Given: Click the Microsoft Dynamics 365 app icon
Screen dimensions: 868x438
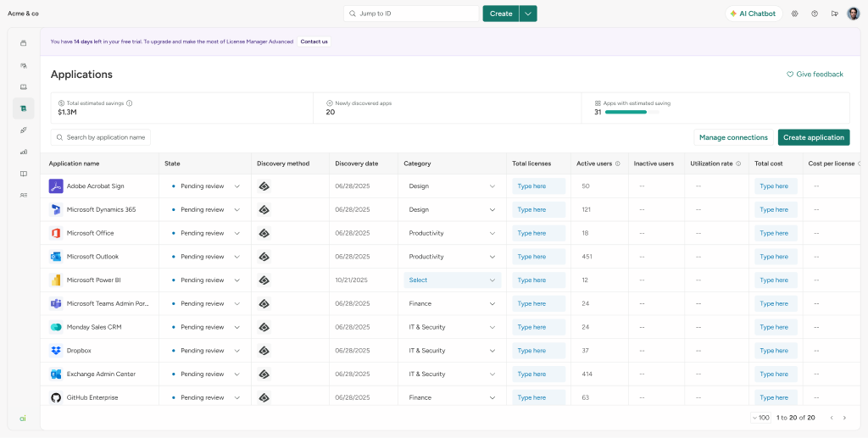Looking at the screenshot, I should point(56,209).
